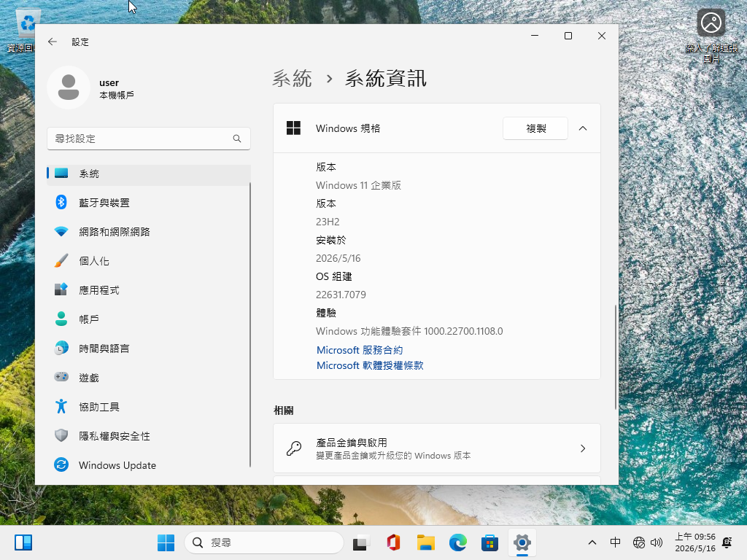Open the accessibility icon 協助工具
The width and height of the screenshot is (747, 560).
[x=61, y=407]
